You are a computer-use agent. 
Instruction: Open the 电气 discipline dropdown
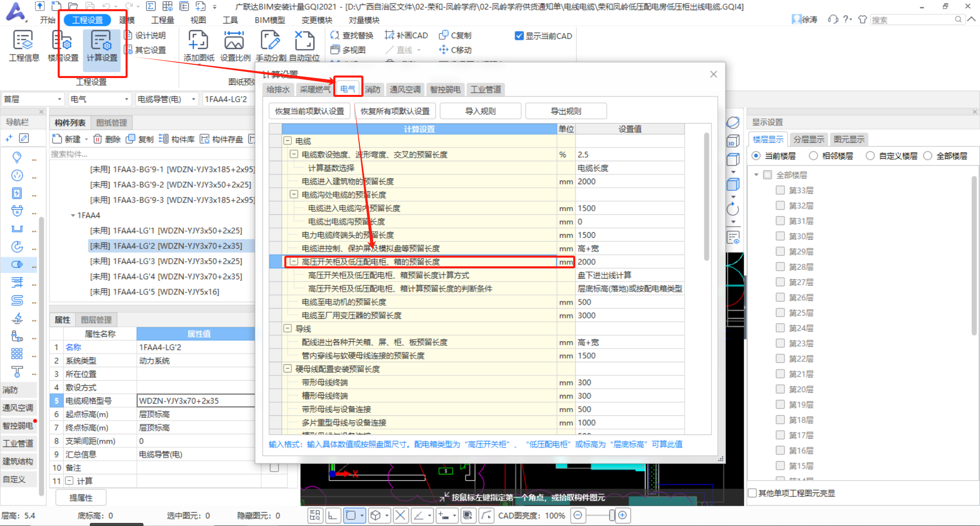click(x=100, y=99)
